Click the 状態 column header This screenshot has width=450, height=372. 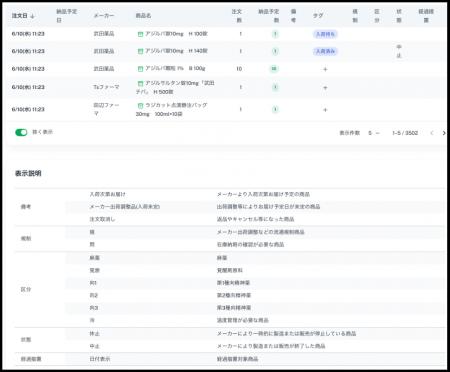399,16
